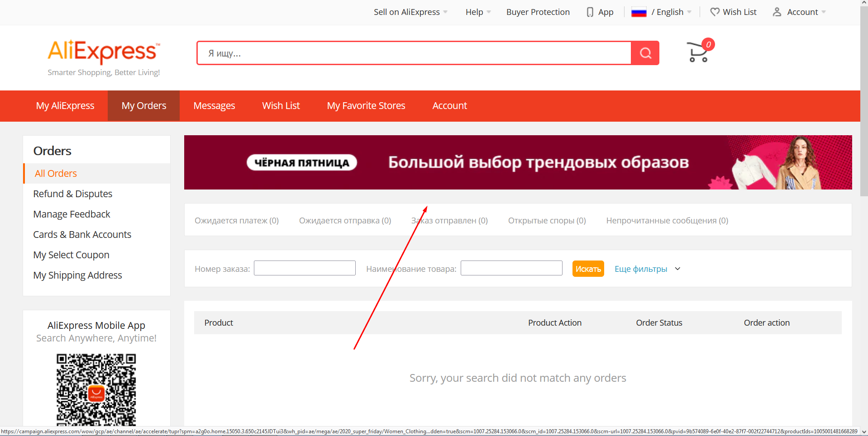This screenshot has width=868, height=436.
Task: Click the Account person icon
Action: (777, 12)
